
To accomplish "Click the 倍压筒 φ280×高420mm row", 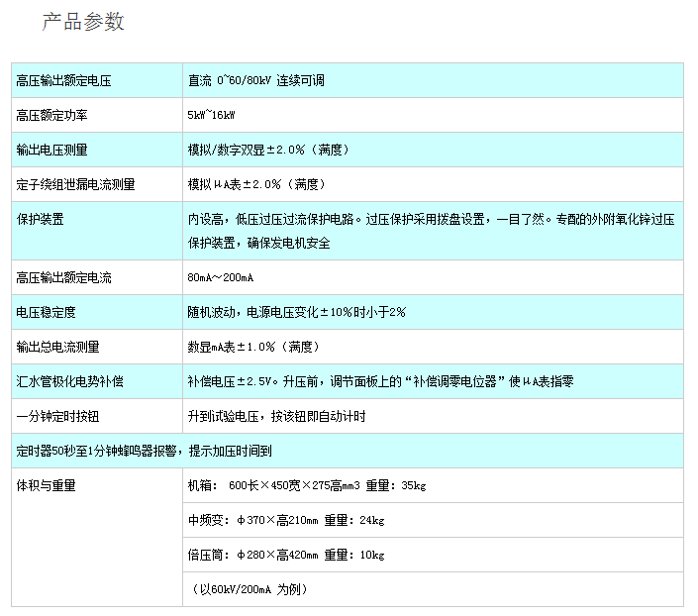I will click(x=286, y=555).
